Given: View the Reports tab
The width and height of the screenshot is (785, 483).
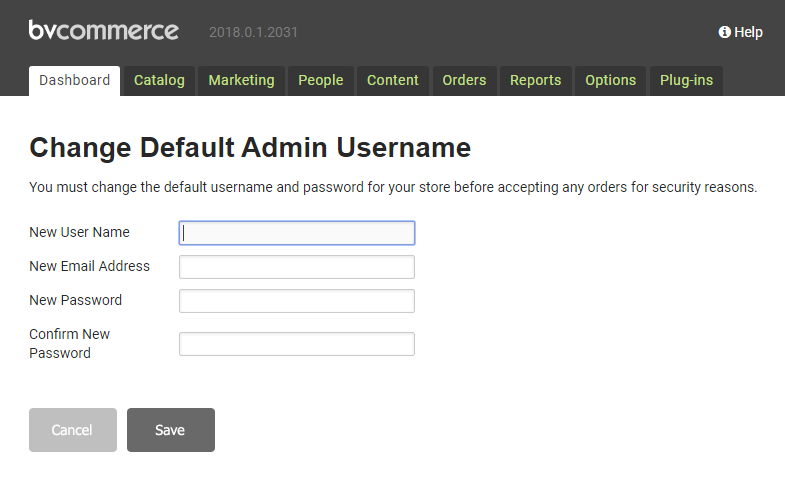Looking at the screenshot, I should coord(535,81).
